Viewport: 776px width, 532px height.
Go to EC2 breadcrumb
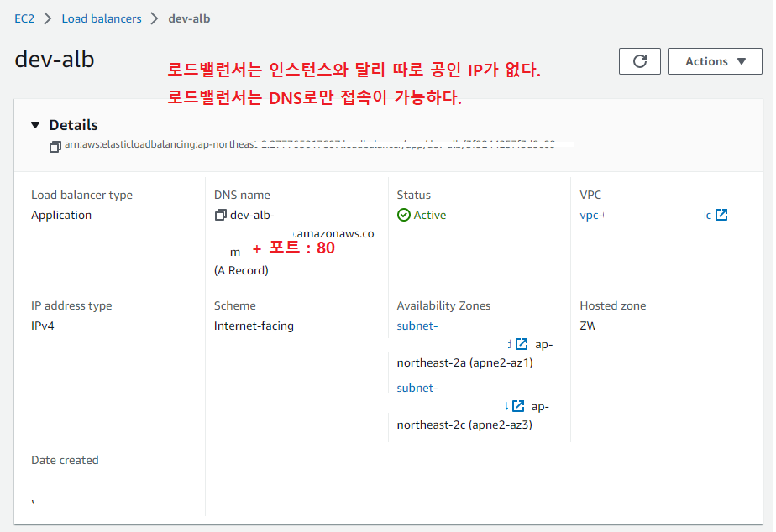24,18
